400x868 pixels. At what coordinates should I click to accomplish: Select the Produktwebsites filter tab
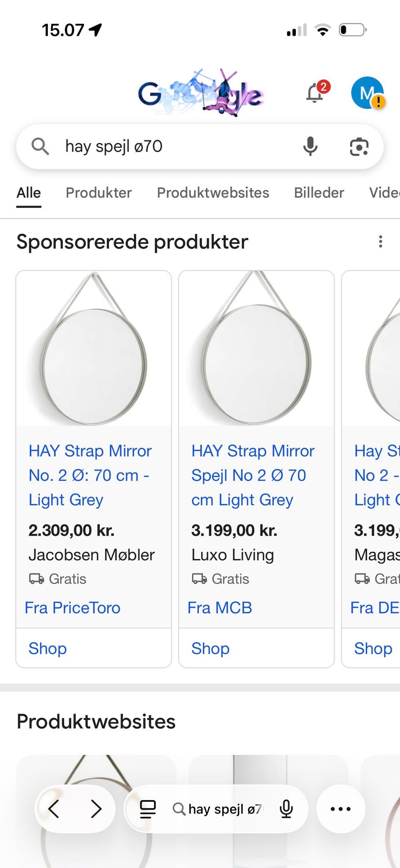point(213,193)
